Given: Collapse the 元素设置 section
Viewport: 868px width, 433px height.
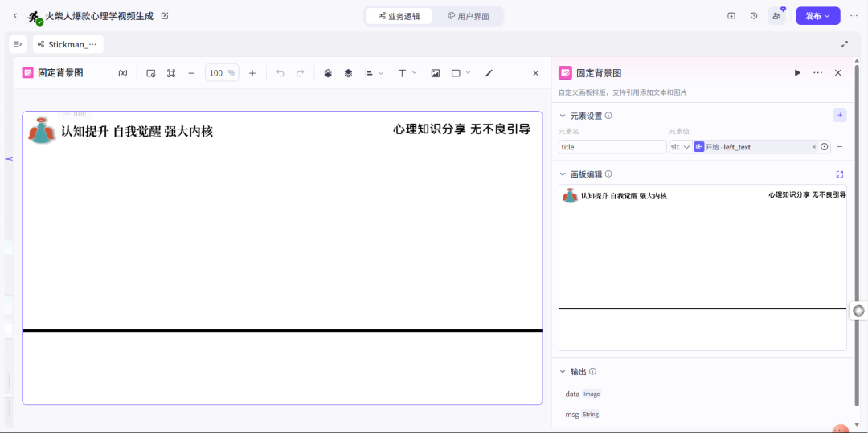Looking at the screenshot, I should click(563, 116).
